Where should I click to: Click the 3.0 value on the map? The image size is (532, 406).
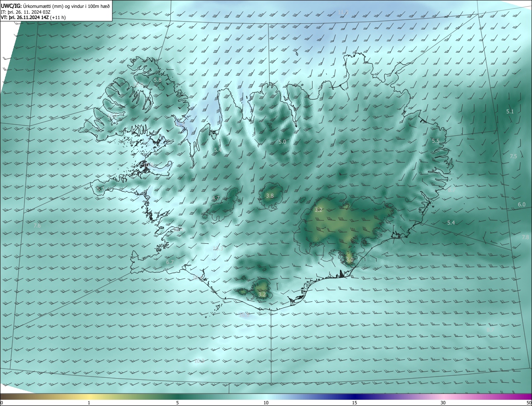pyautogui.click(x=350, y=260)
